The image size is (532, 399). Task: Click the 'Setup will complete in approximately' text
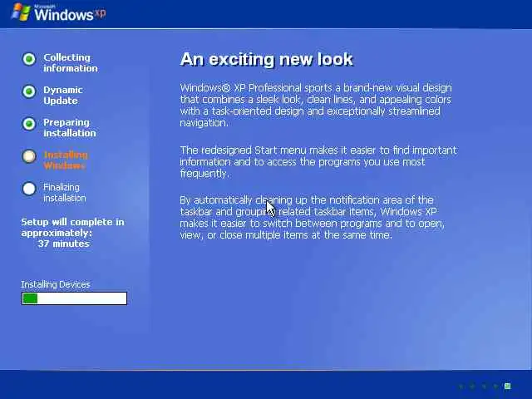tap(72, 227)
